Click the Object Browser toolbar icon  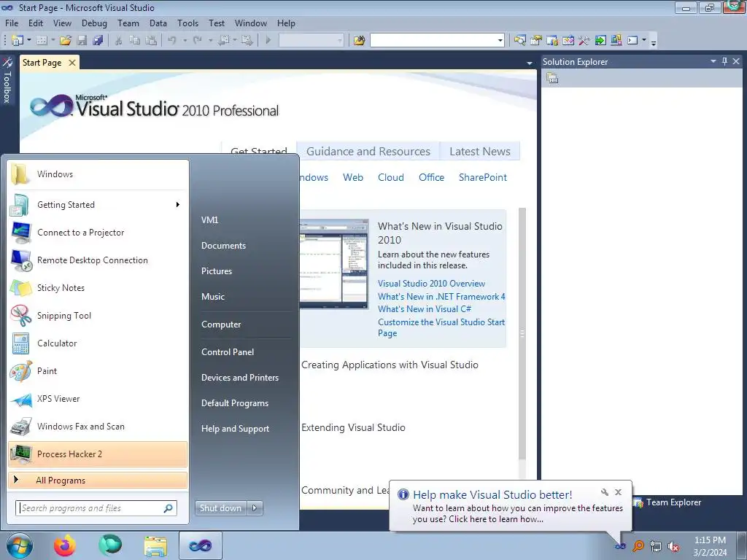(568, 41)
